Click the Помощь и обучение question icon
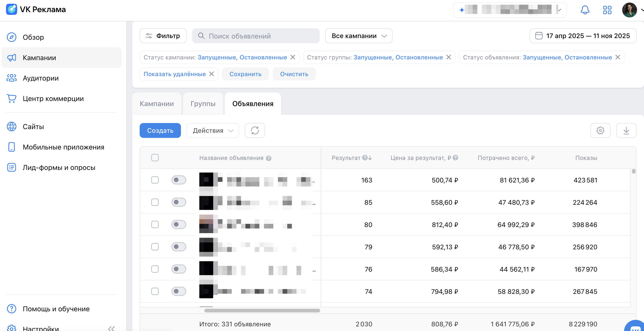Image resolution: width=644 pixels, height=331 pixels. pos(12,309)
